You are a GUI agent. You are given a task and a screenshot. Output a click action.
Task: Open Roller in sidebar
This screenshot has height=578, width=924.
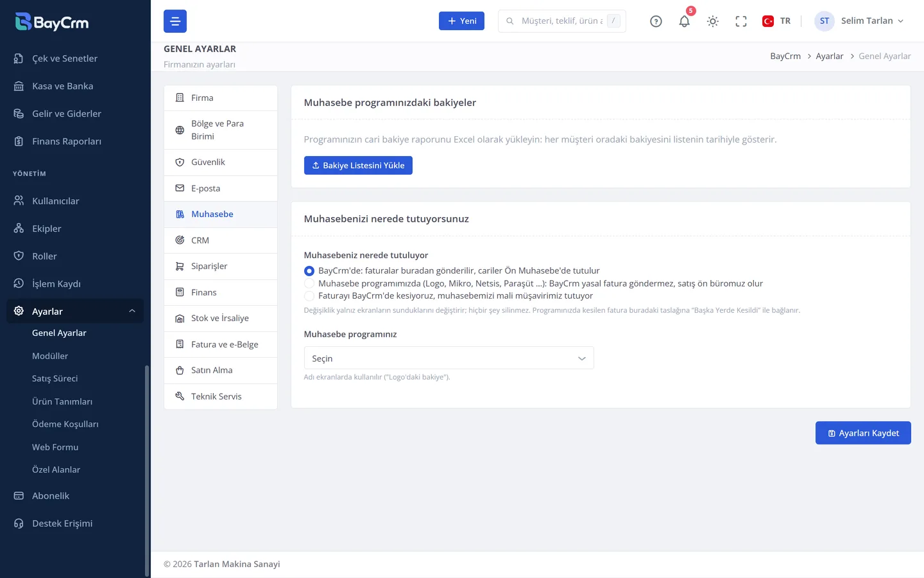coord(75,256)
